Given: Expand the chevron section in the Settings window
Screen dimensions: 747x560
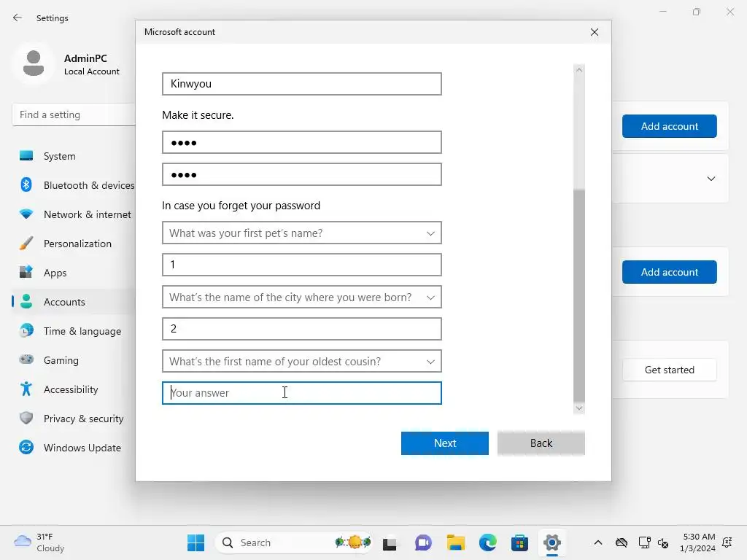Looking at the screenshot, I should click(711, 179).
